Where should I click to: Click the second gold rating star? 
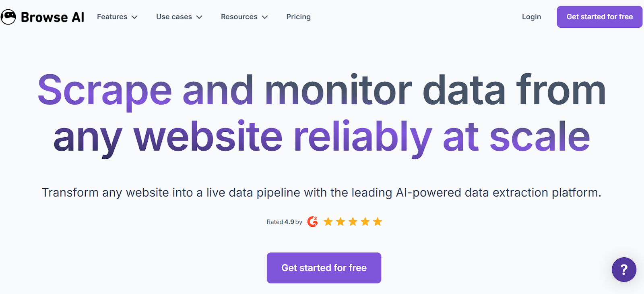point(341,222)
